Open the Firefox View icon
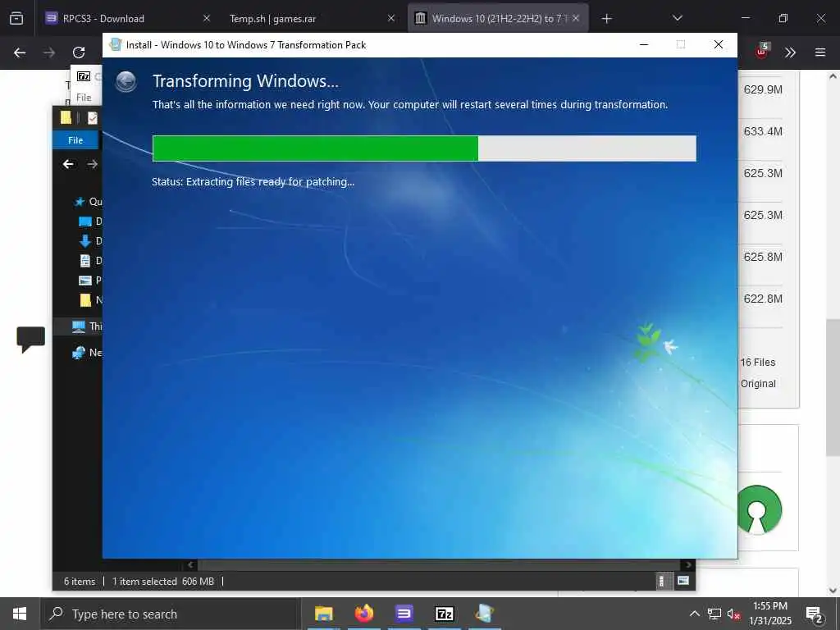 click(16, 19)
